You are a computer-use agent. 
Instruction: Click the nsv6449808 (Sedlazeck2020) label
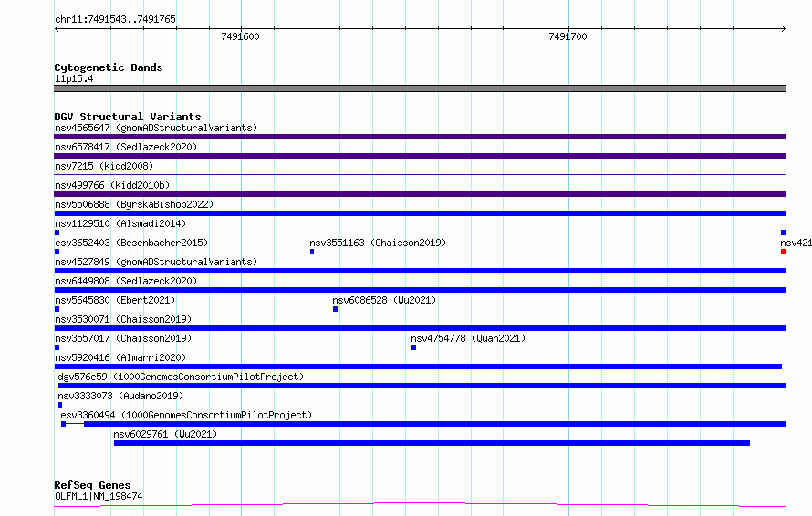(x=126, y=281)
